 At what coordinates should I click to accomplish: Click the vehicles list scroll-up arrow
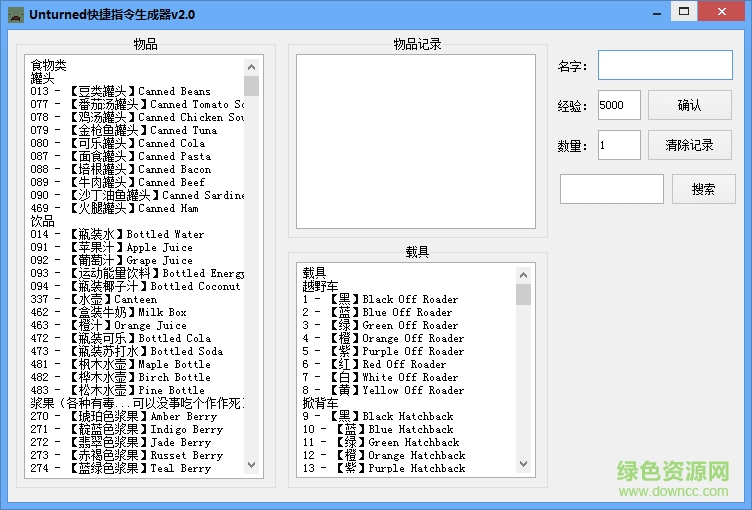click(523, 275)
